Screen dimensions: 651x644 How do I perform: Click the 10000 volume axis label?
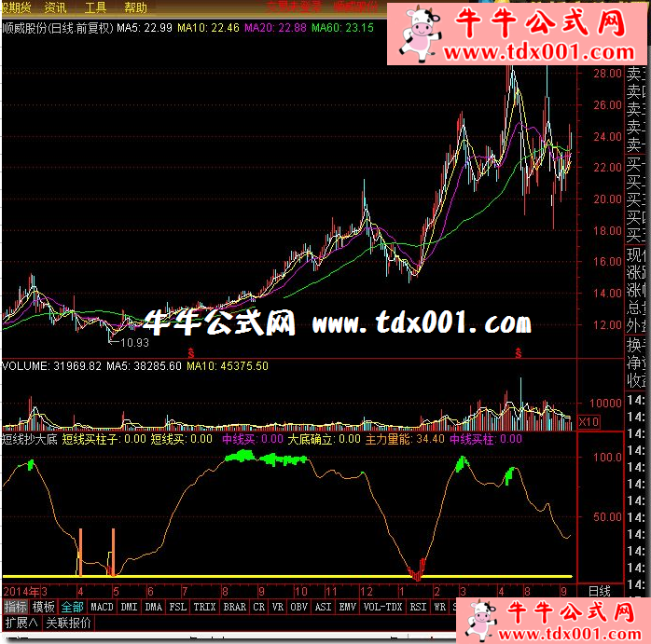coord(605,404)
